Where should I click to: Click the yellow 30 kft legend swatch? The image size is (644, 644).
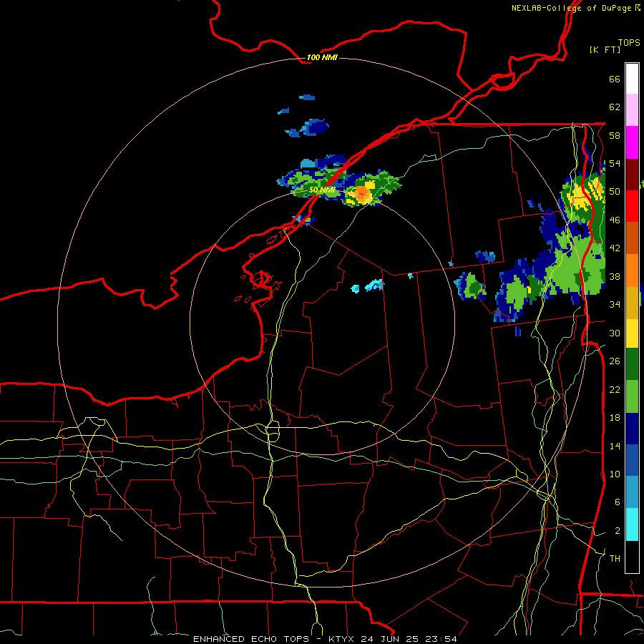632,333
